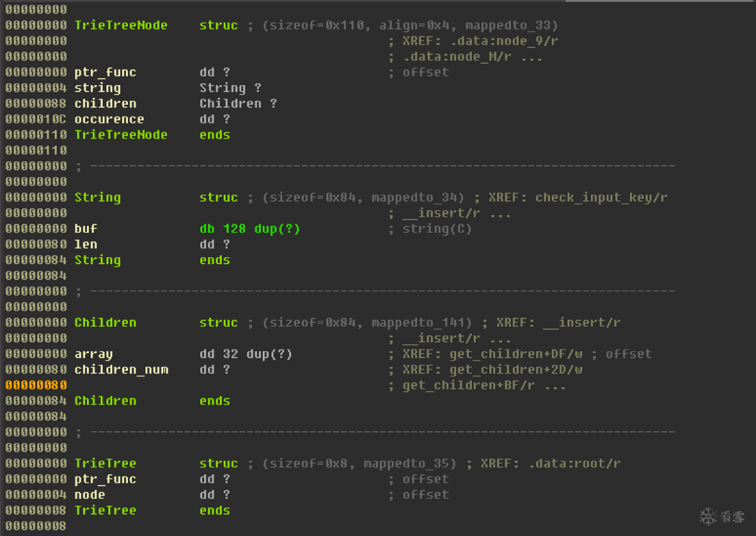Jump to the check_input_key/r cross-reference
The width and height of the screenshot is (756, 536).
point(601,197)
